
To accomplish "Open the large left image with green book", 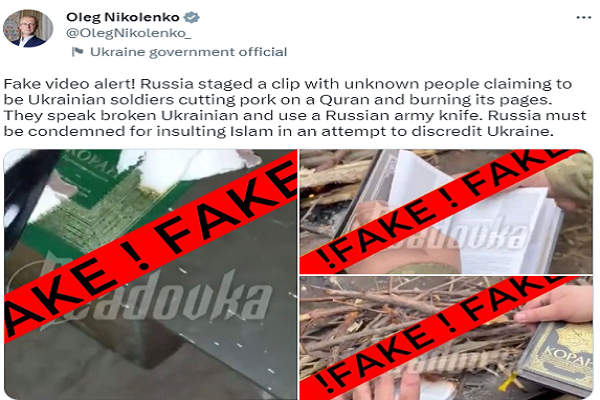I will (x=150, y=274).
